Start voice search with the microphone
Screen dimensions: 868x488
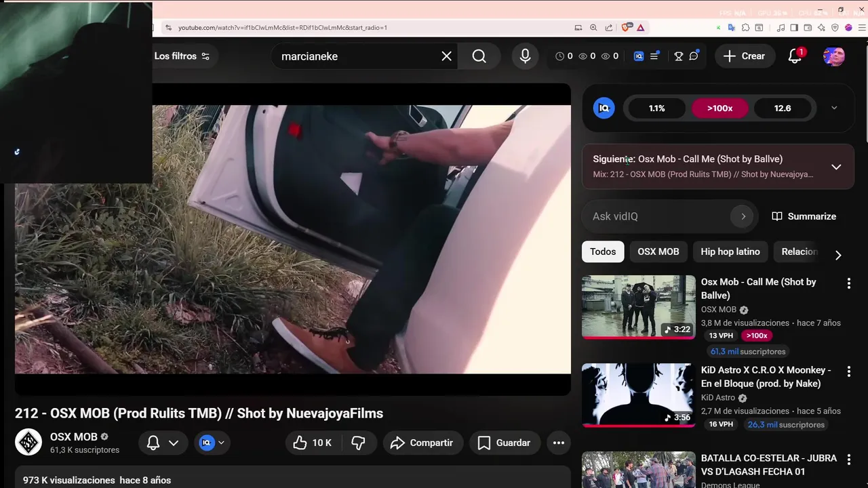coord(525,56)
